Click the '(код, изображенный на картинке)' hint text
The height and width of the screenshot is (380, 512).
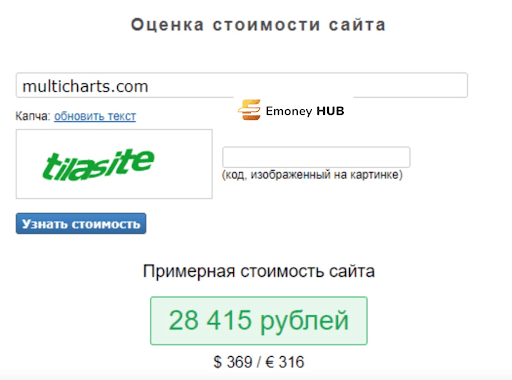[312, 175]
